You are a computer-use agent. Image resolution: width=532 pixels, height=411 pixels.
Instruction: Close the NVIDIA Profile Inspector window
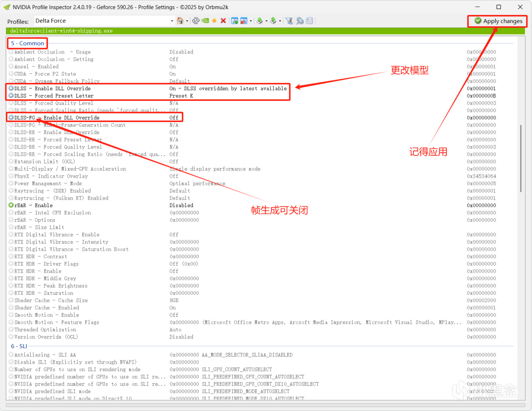click(520, 7)
